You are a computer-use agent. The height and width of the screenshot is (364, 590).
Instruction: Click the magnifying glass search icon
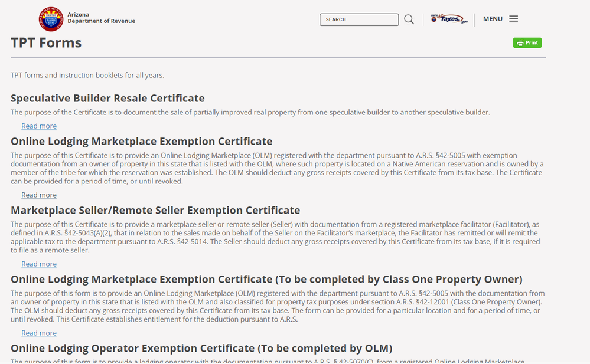tap(409, 19)
